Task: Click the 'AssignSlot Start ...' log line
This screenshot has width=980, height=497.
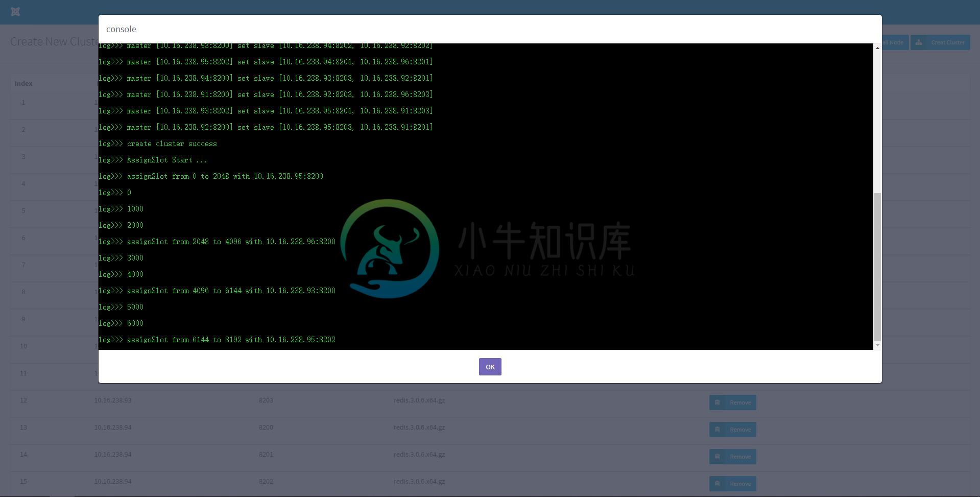Action: click(x=153, y=160)
